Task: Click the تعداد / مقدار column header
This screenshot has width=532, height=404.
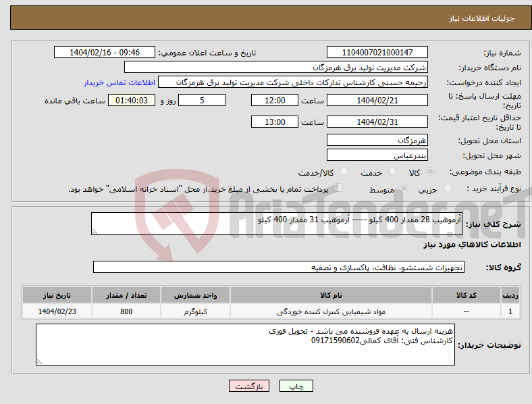Action: [126, 295]
